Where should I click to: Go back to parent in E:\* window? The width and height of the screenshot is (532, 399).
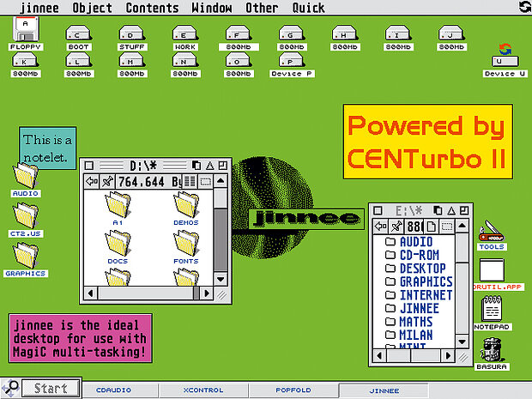(380, 226)
